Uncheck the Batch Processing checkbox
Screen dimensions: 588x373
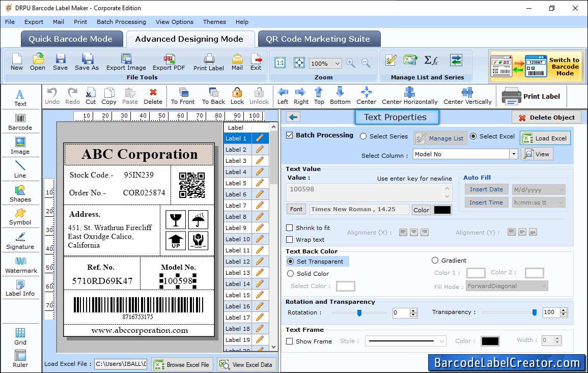pos(290,135)
